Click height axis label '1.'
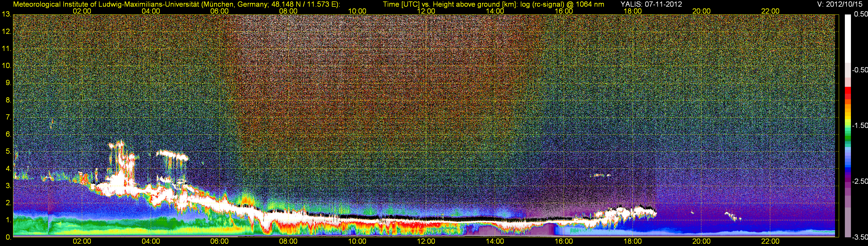Viewport: 868px width, 246px height. tap(8, 221)
